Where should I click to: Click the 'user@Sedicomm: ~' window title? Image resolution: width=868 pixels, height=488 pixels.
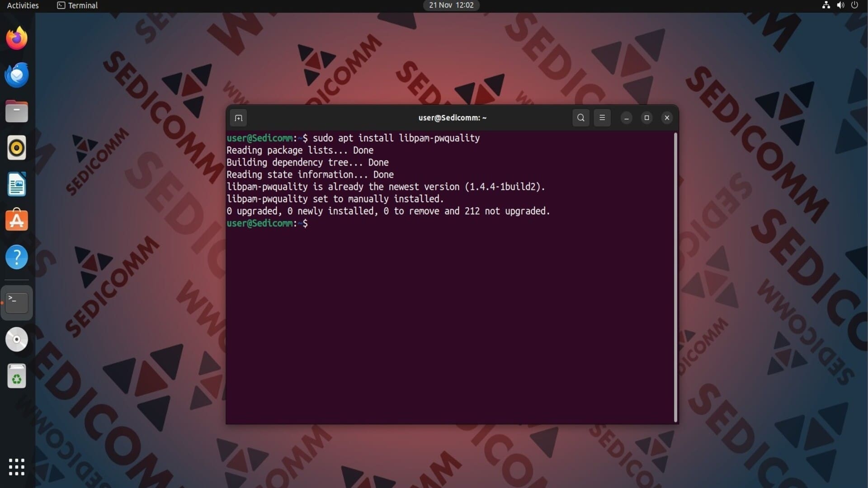tap(453, 118)
